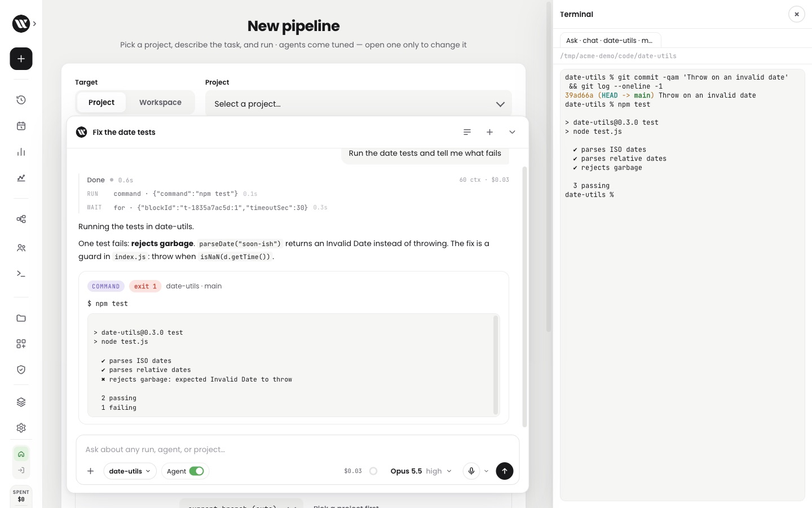Expand the microphone options chevron

486,471
